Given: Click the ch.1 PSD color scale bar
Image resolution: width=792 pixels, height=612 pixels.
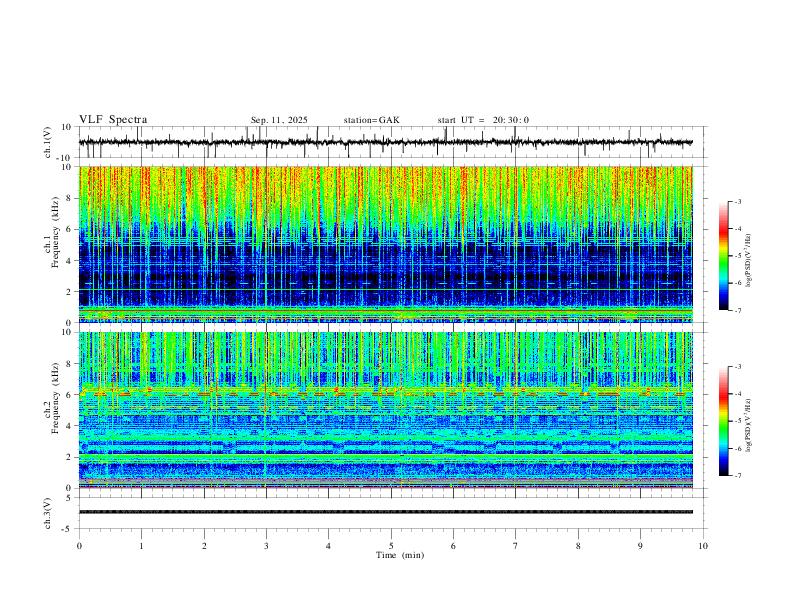Looking at the screenshot, I should click(x=723, y=256).
